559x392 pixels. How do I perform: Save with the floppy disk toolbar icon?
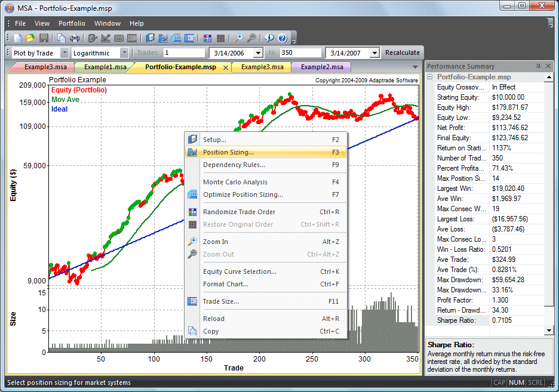coord(44,38)
